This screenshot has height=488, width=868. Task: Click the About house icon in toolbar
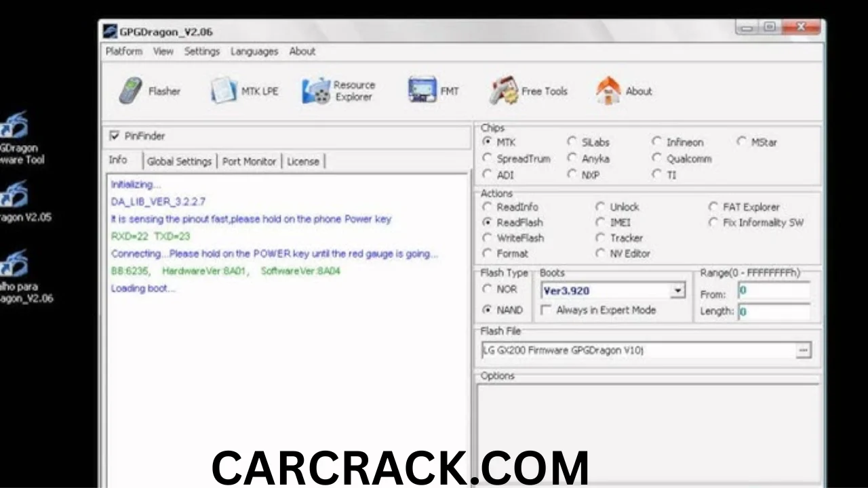[x=608, y=90]
